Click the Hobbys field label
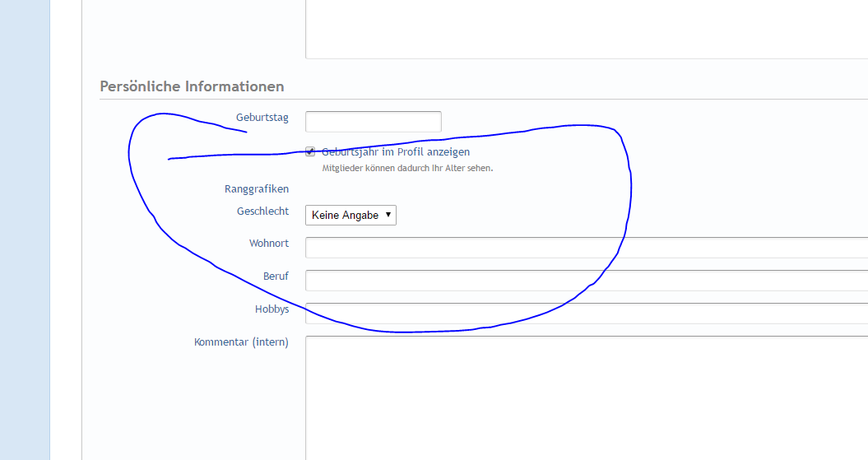Viewport: 868px width, 460px height. [272, 309]
